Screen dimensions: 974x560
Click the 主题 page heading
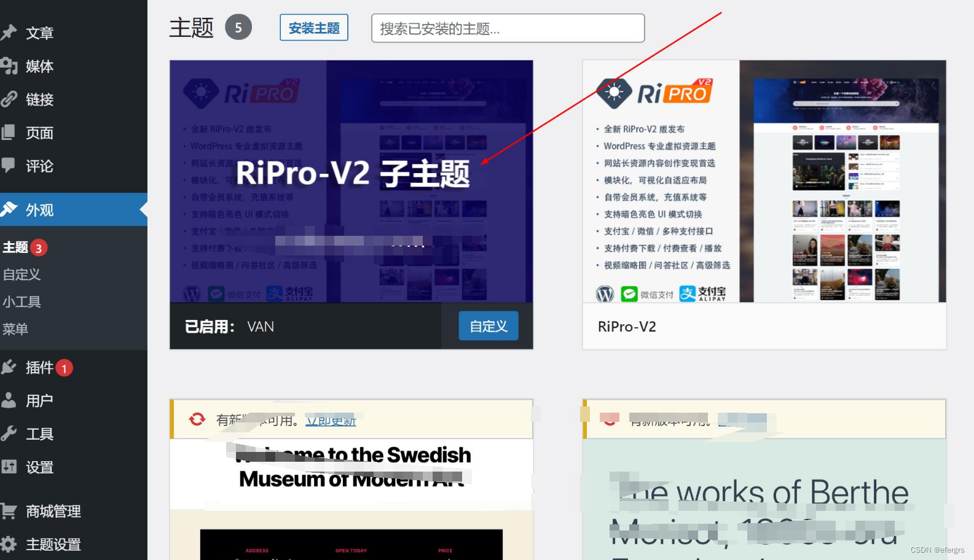(x=192, y=28)
